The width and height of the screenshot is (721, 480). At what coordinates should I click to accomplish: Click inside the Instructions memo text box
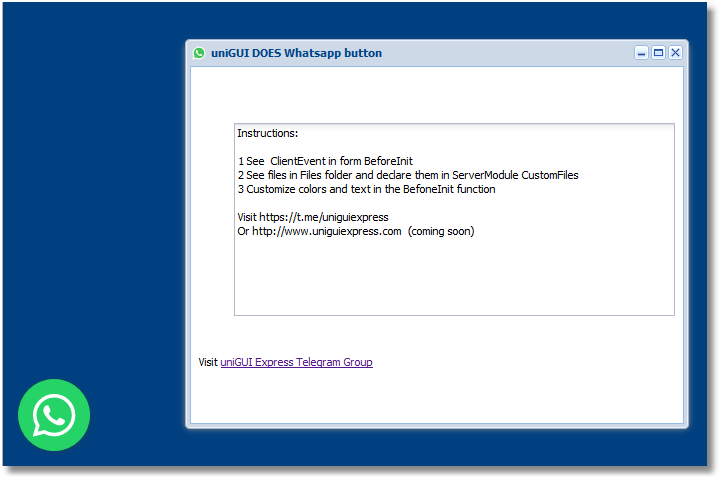(454, 219)
